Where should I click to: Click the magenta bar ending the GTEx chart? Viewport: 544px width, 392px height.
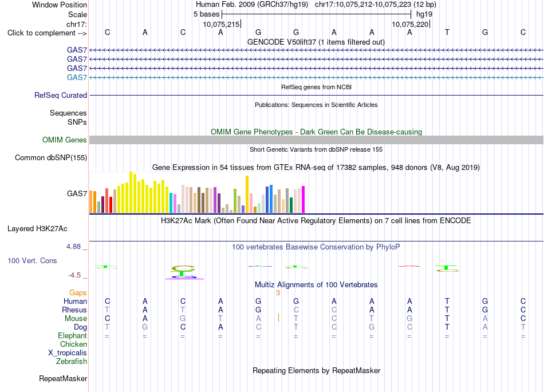point(303,199)
